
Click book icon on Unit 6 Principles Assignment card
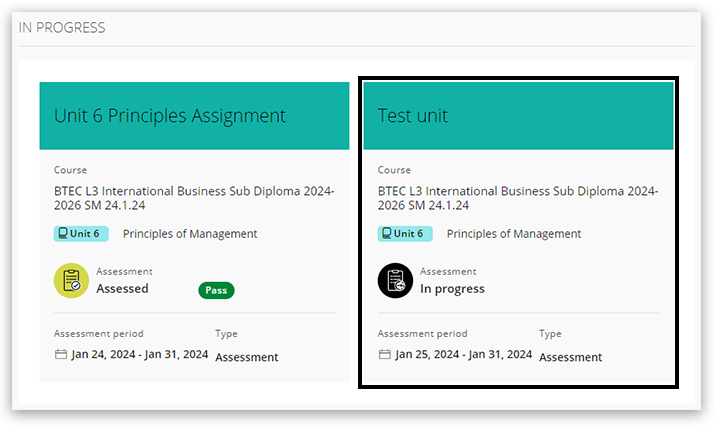pos(64,234)
